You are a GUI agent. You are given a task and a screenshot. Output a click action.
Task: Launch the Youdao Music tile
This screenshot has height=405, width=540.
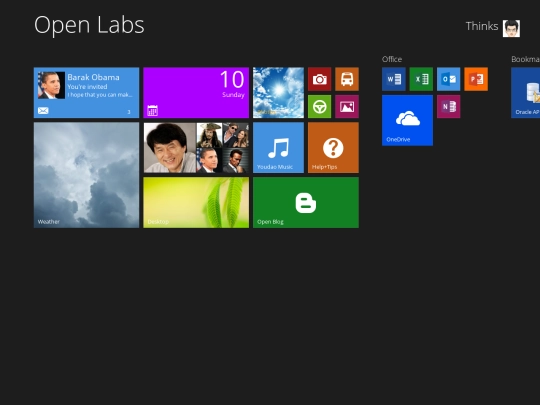pos(278,147)
